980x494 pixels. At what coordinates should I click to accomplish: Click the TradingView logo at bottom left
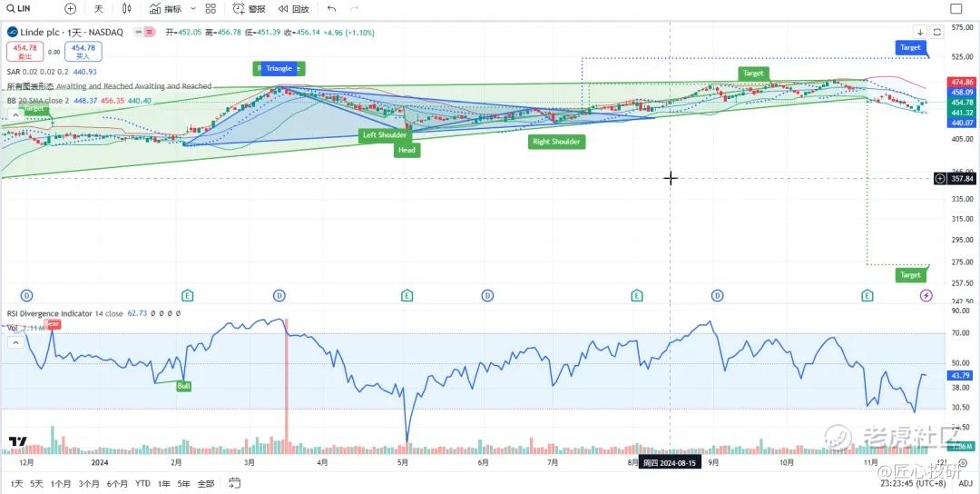[17, 441]
